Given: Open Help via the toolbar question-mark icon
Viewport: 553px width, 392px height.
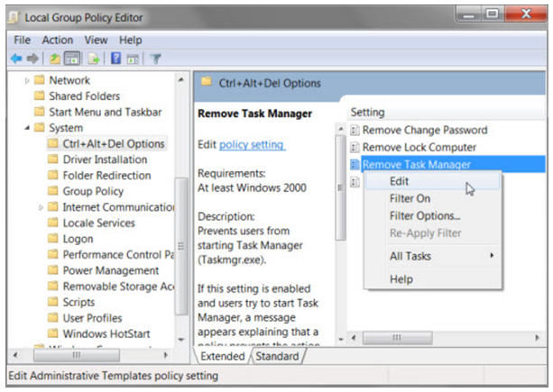Looking at the screenshot, I should [x=115, y=59].
